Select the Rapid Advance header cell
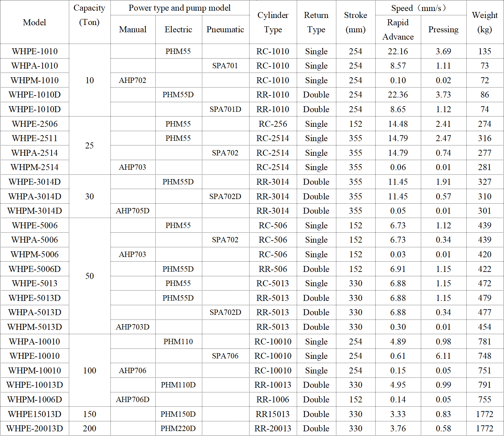The width and height of the screenshot is (504, 436). (x=398, y=30)
